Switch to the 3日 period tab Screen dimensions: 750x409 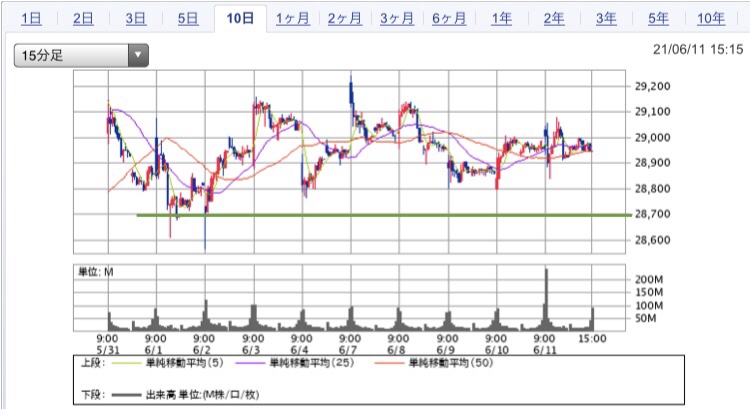[x=136, y=19]
